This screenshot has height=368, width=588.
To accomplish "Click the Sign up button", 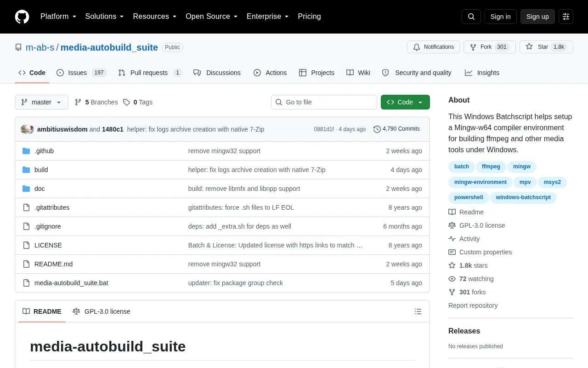I will [537, 17].
